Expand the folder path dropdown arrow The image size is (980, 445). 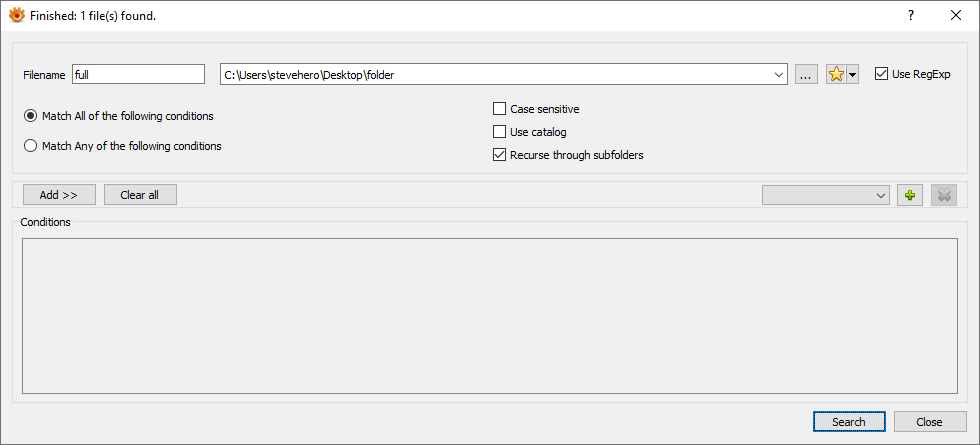779,75
